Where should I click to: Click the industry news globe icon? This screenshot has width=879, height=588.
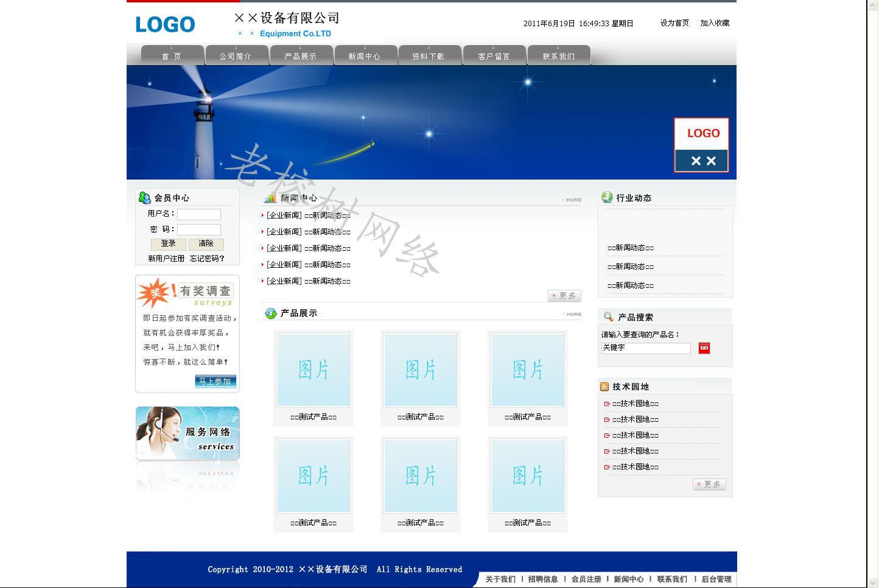click(607, 197)
